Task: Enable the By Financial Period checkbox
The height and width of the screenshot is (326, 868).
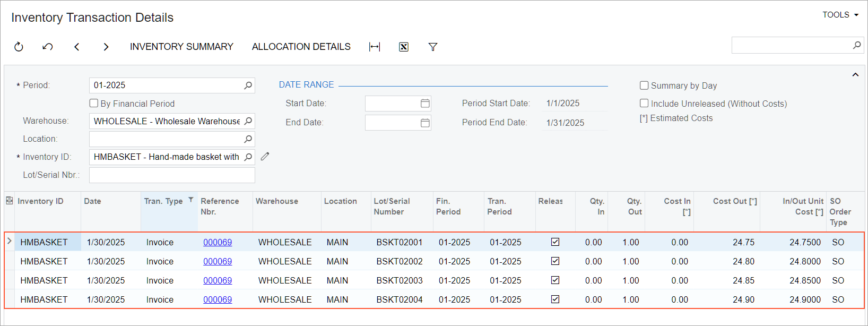Action: click(94, 104)
